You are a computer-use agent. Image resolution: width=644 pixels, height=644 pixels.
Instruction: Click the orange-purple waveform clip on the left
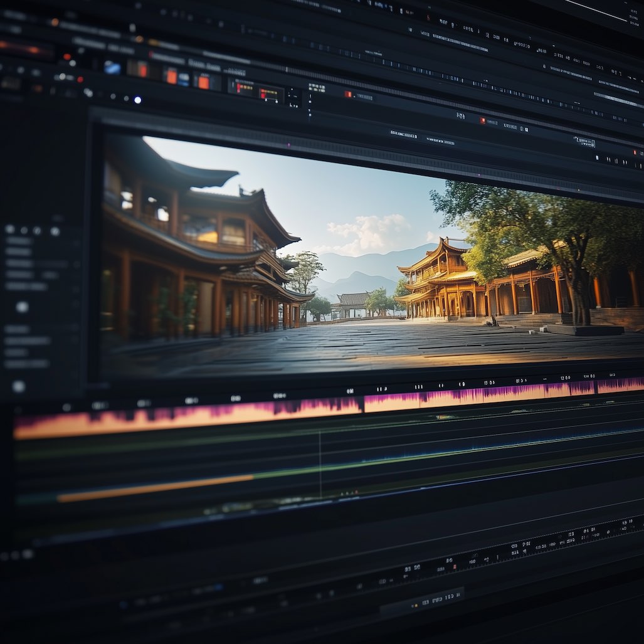pyautogui.click(x=188, y=416)
